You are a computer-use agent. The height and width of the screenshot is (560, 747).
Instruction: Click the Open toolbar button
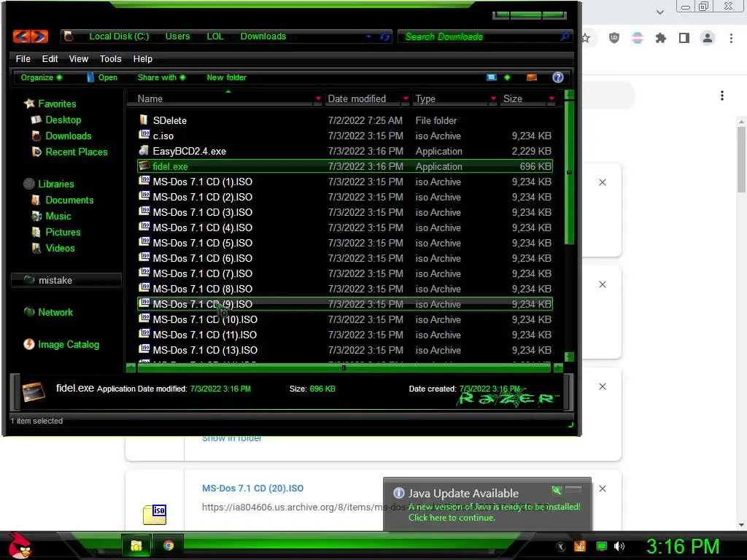[102, 77]
